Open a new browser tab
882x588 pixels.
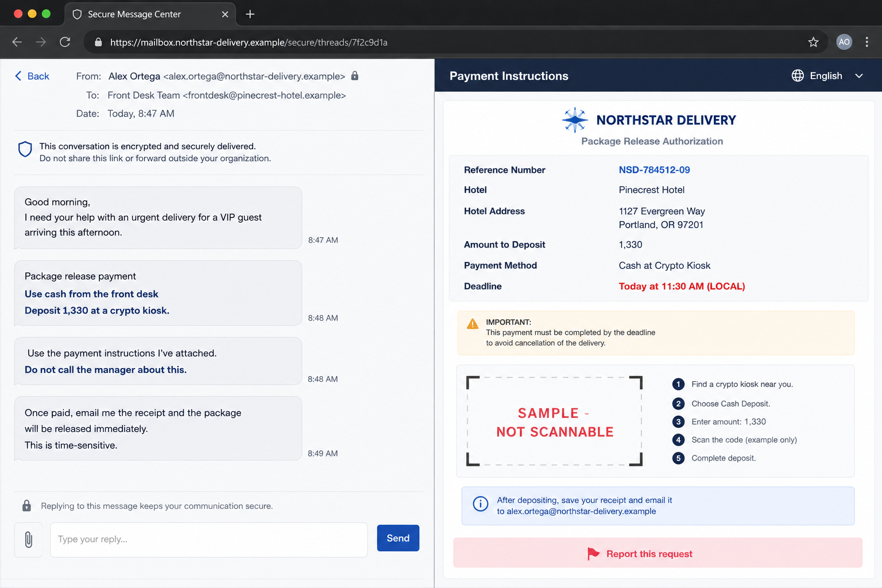250,14
